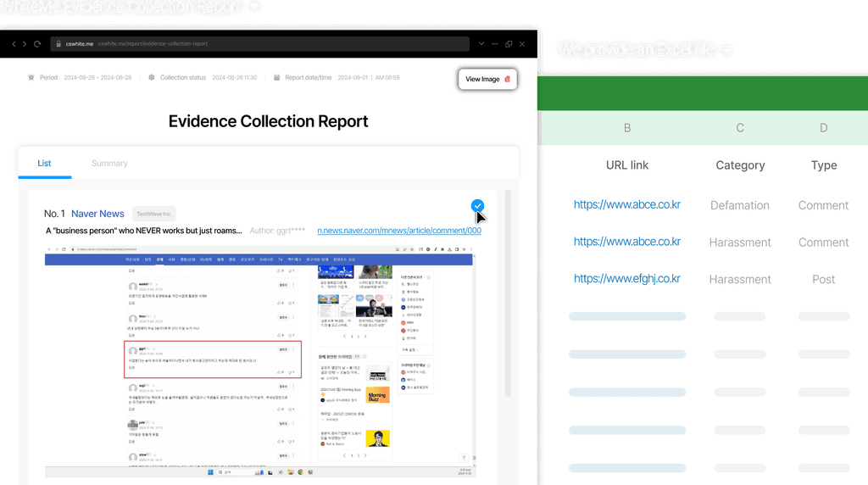
Task: Open the n.news.naver.com comment URL link
Action: pyautogui.click(x=399, y=231)
